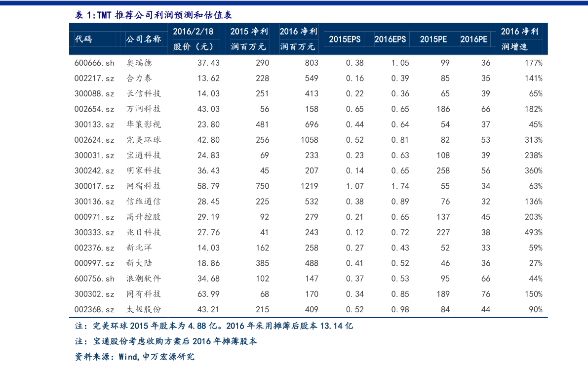Select 新大陆 2015 net profit 385
The image size is (588, 371).
[x=262, y=263]
